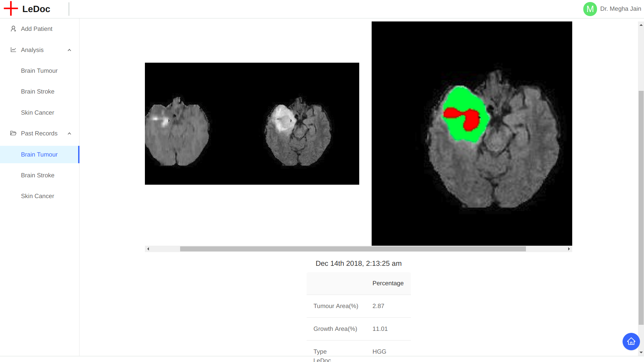Viewport: 644px width, 362px height.
Task: Click the page vertical scrollbar down arrow
Action: pos(641,353)
